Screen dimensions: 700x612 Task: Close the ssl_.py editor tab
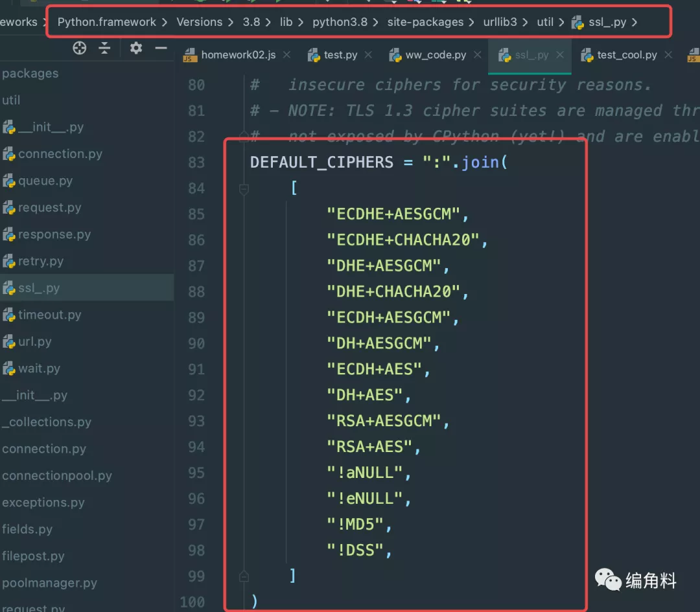point(561,55)
